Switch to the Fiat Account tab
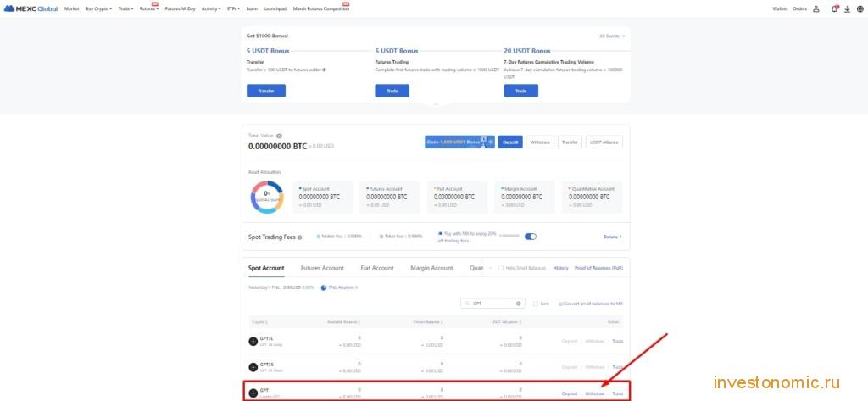This screenshot has height=401, width=868. tap(377, 268)
